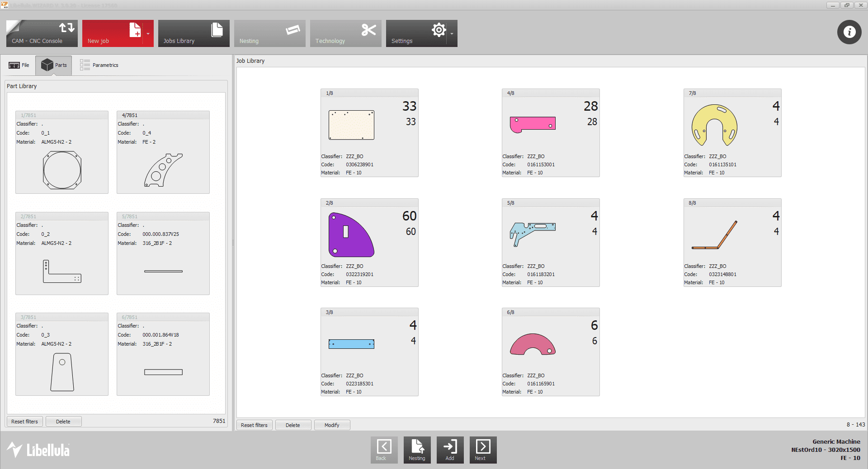Switch to the File tab
This screenshot has width=868, height=469.
click(x=19, y=65)
